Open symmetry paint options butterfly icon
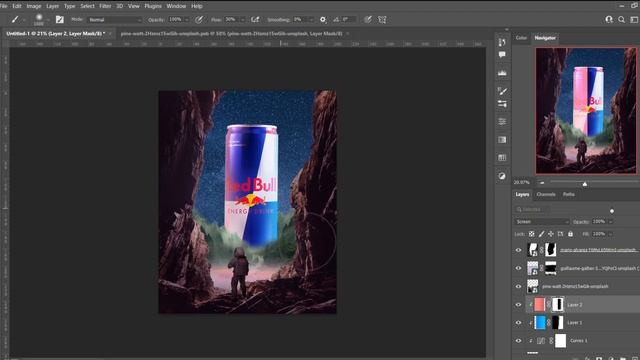Viewport: 640px width, 360px height. [382, 20]
